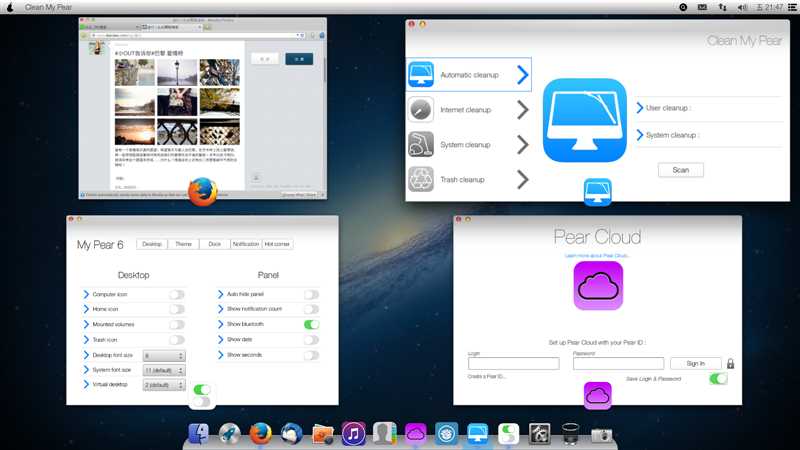Screen dimensions: 800x450
Task: Disable the Show bluetooth switch
Action: coord(311,324)
